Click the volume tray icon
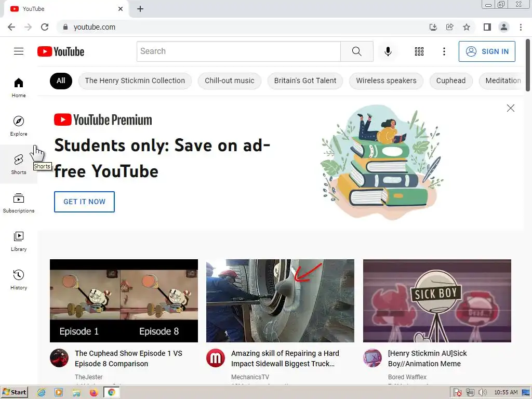 click(x=482, y=393)
